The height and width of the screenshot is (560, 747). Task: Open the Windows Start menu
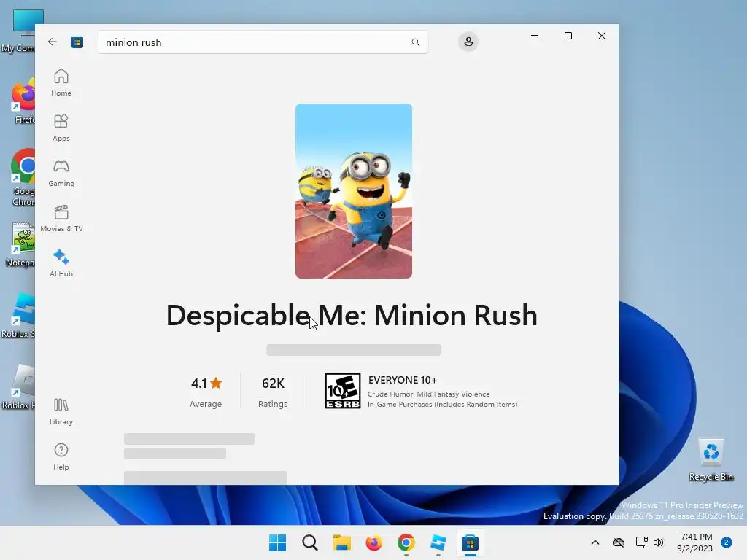pos(278,542)
